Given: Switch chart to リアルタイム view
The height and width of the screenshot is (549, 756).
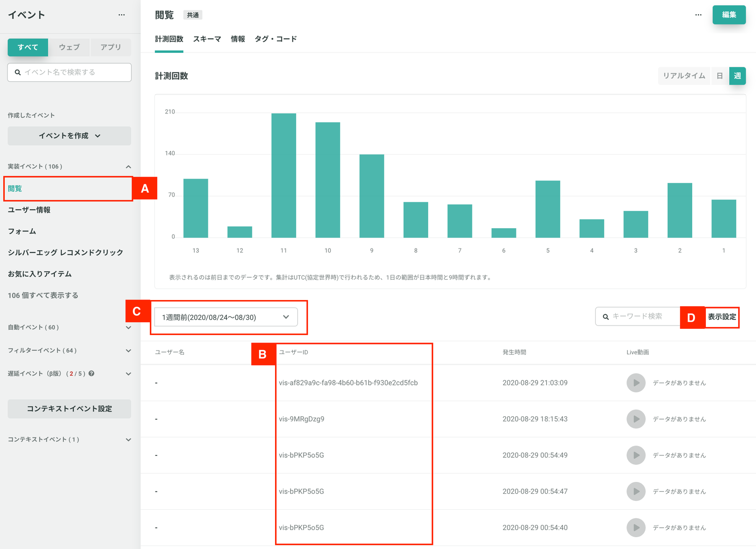Looking at the screenshot, I should coord(684,76).
